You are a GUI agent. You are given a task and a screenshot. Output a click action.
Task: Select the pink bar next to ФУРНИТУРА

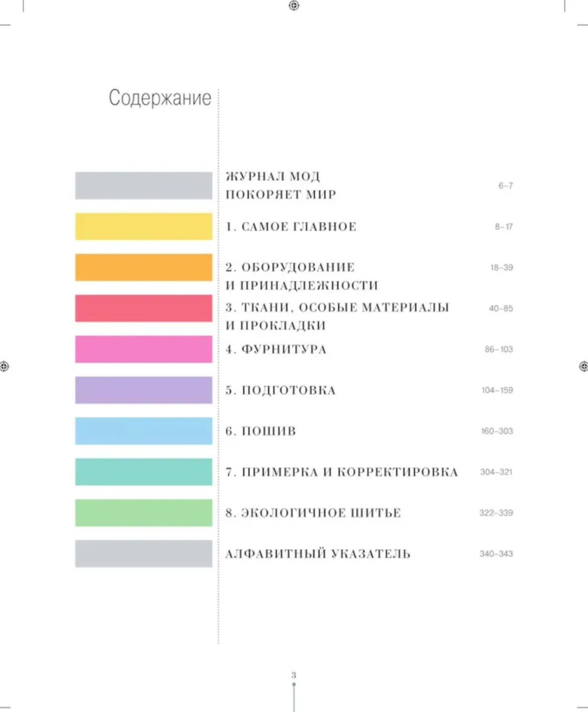[144, 349]
